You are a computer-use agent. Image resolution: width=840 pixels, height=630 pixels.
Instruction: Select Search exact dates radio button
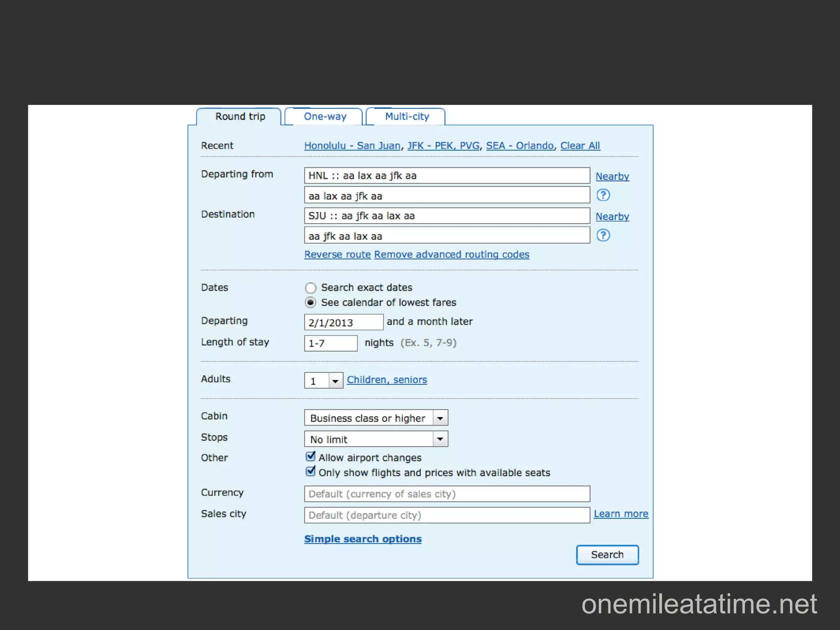pos(310,288)
